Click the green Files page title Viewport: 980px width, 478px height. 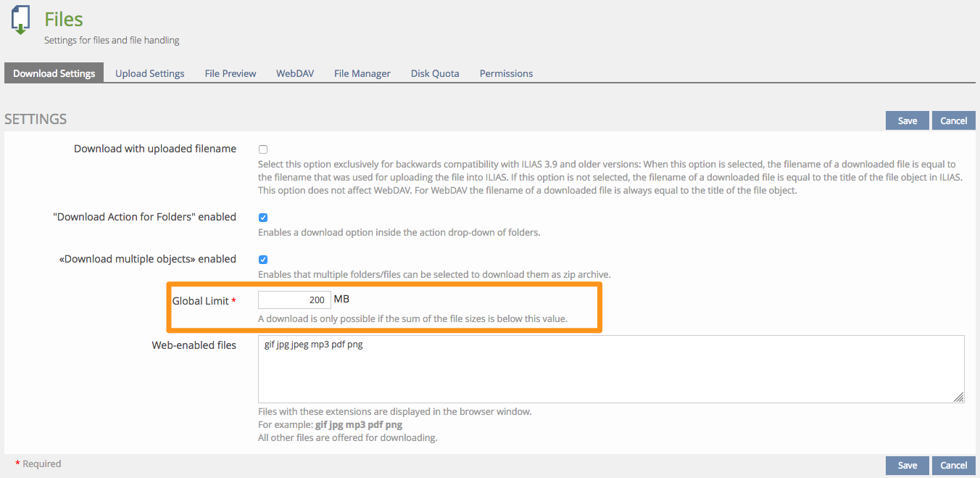64,20
